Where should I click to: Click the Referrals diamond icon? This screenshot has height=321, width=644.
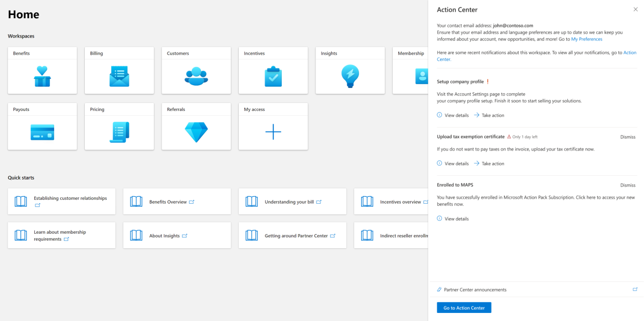196,132
